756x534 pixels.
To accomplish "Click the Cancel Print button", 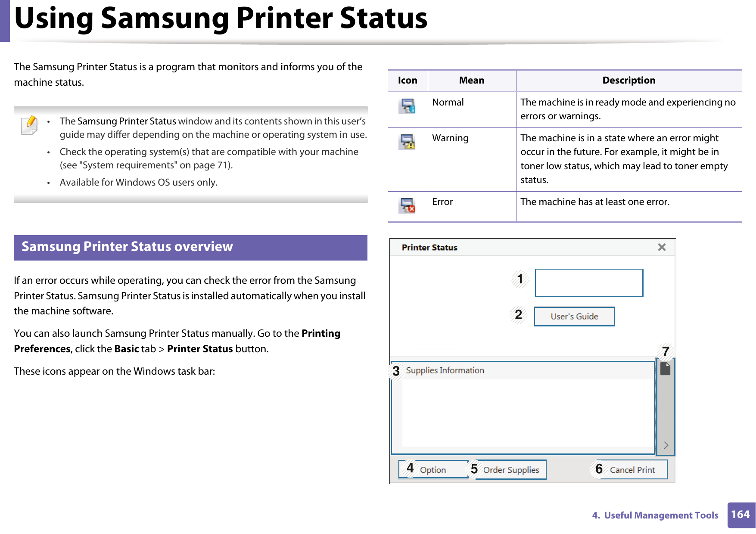I will coord(632,469).
